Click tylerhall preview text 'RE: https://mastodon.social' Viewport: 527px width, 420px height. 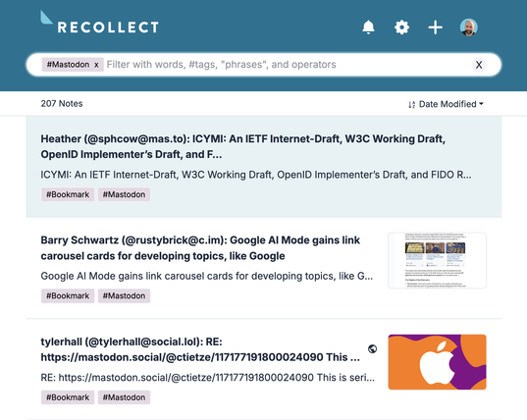tap(208, 378)
